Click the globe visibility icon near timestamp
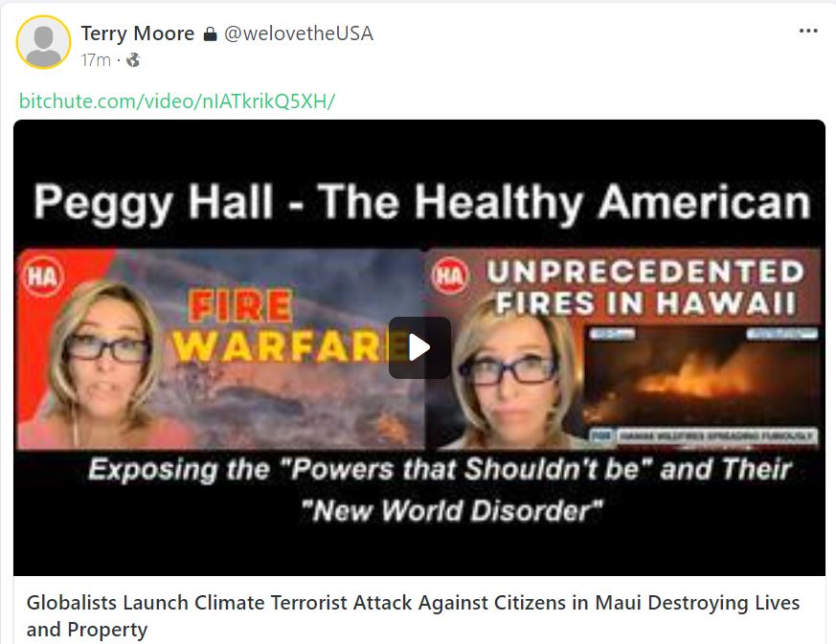836x644 pixels. [133, 60]
